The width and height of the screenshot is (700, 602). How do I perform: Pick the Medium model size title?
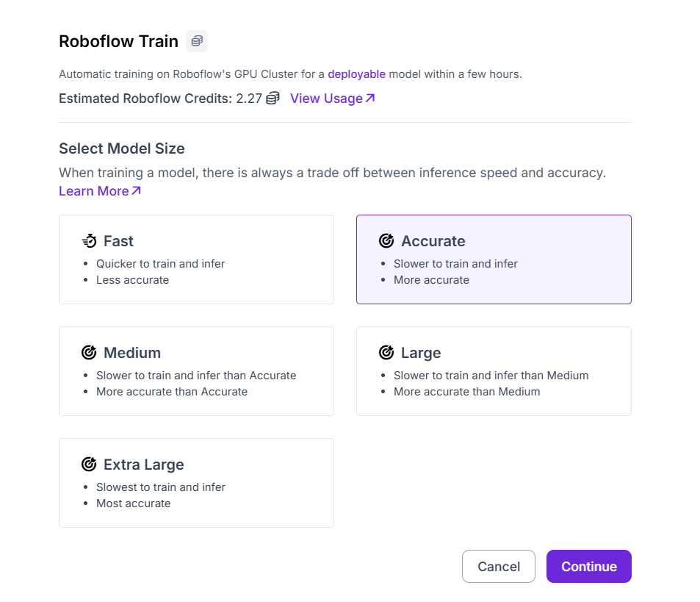pyautogui.click(x=132, y=353)
